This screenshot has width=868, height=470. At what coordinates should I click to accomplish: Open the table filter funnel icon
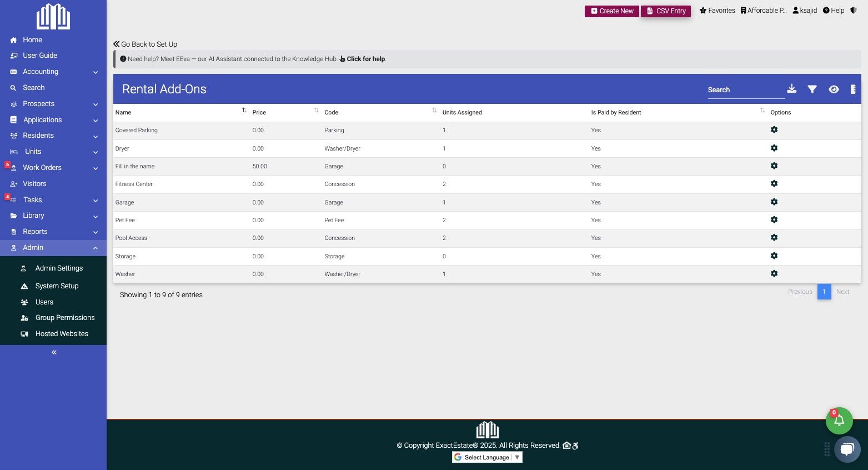[x=812, y=89]
